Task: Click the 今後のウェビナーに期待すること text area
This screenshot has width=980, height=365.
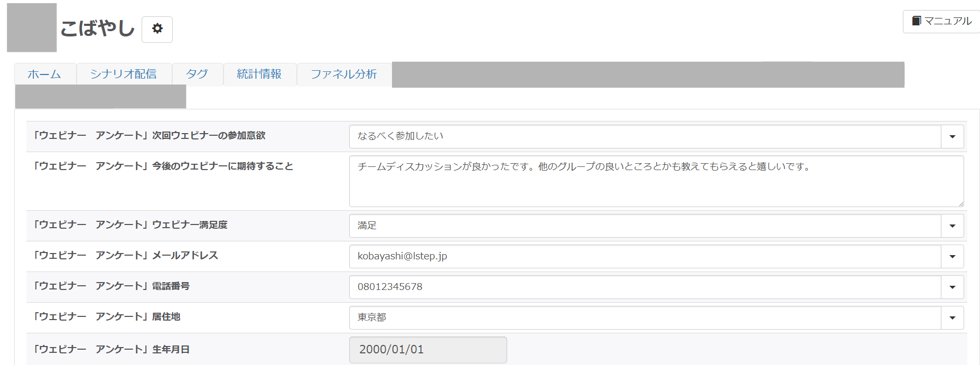Action: (657, 181)
